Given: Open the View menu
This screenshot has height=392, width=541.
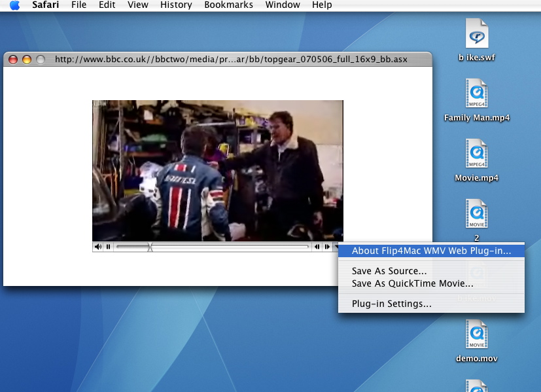Looking at the screenshot, I should click(137, 5).
